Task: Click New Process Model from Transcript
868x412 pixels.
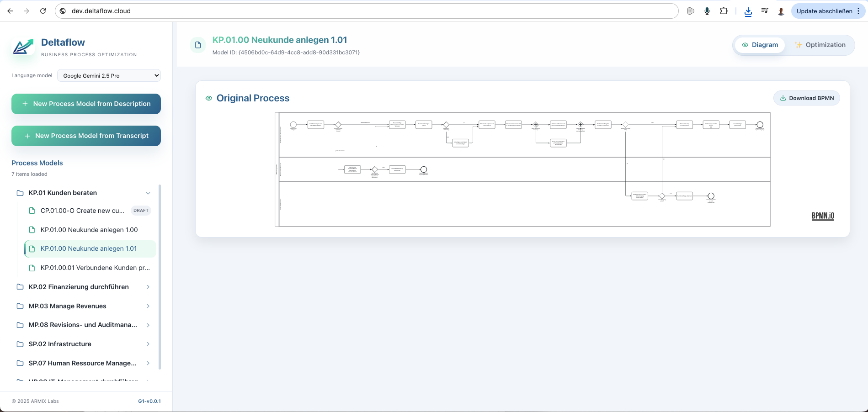Action: pyautogui.click(x=86, y=136)
